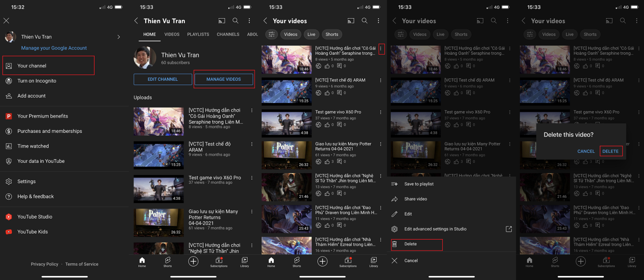
Task: Tap CANCEL in the Delete this video dialog
Action: click(586, 151)
